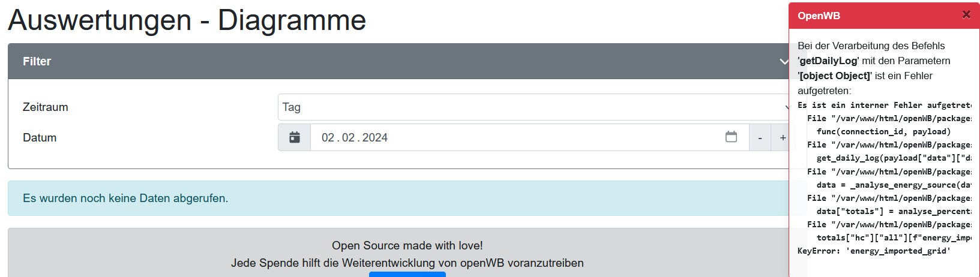This screenshot has width=980, height=277.
Task: Click the calendar icon left of the date
Action: coord(294,137)
